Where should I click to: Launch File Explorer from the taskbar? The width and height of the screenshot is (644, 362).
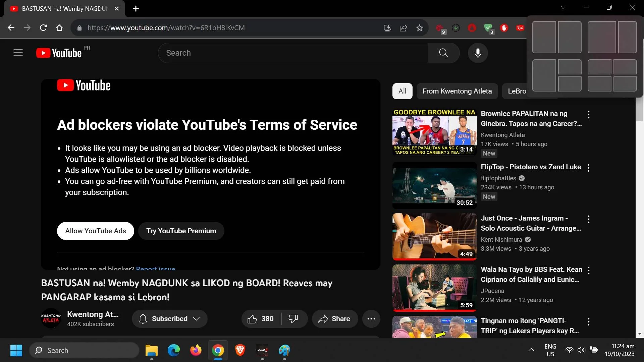[x=152, y=350]
